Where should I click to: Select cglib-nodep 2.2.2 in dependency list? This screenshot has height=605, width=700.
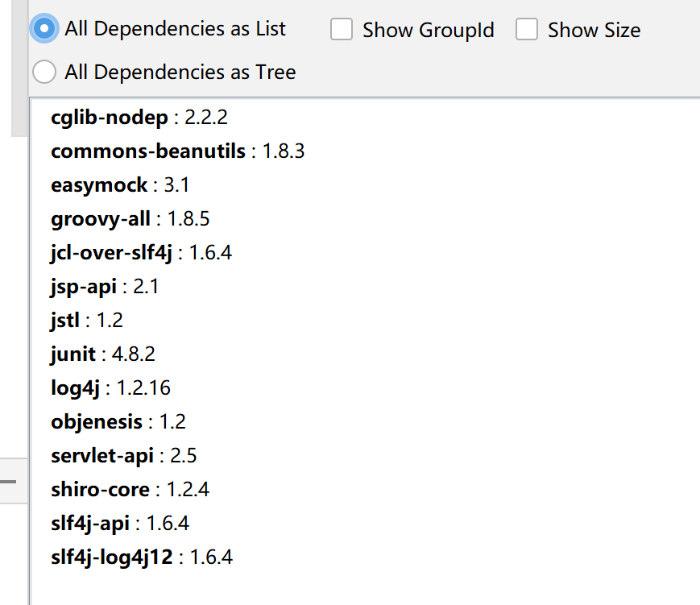(x=139, y=118)
